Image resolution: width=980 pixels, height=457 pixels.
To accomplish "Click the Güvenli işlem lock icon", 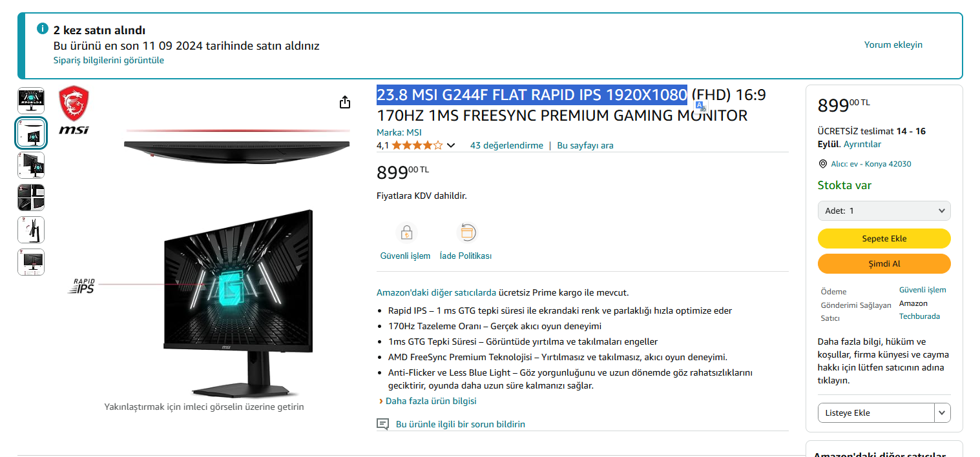I will click(406, 232).
